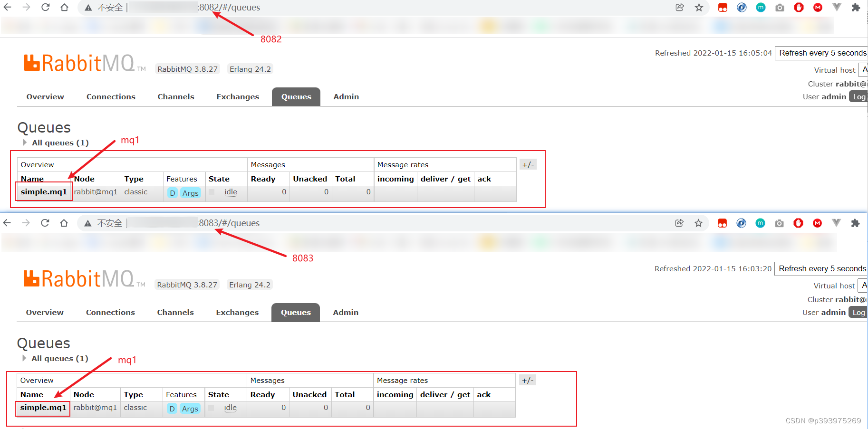Viewport: 868px width, 429px height.
Task: Open the puzzle-piece extensions menu in 8082 window
Action: pos(856,8)
